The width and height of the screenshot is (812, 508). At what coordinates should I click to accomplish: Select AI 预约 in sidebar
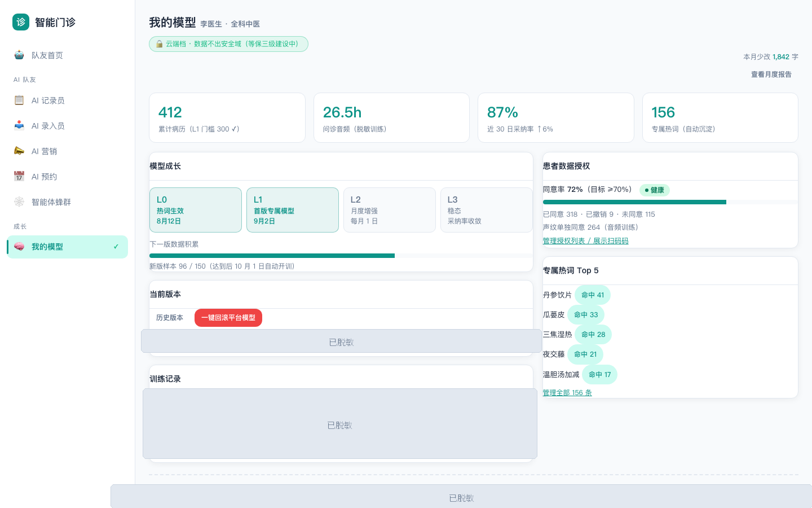(x=67, y=177)
